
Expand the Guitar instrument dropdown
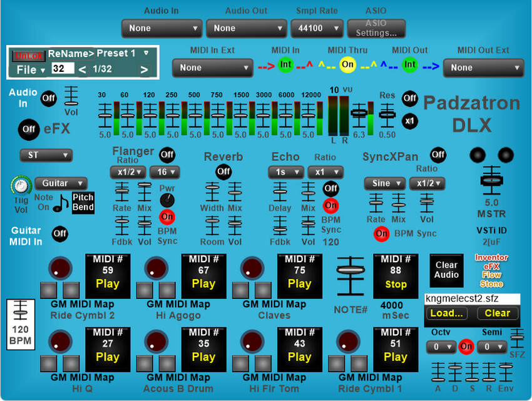(61, 183)
